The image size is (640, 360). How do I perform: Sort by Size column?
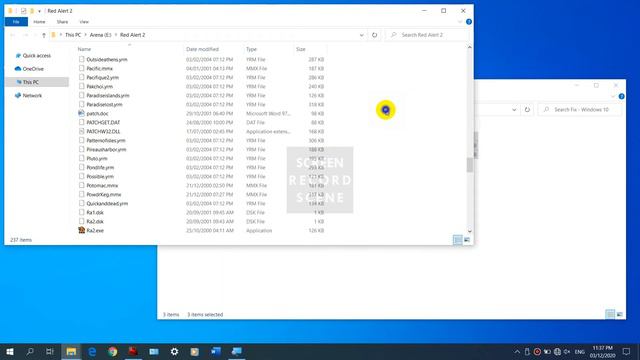pyautogui.click(x=301, y=49)
